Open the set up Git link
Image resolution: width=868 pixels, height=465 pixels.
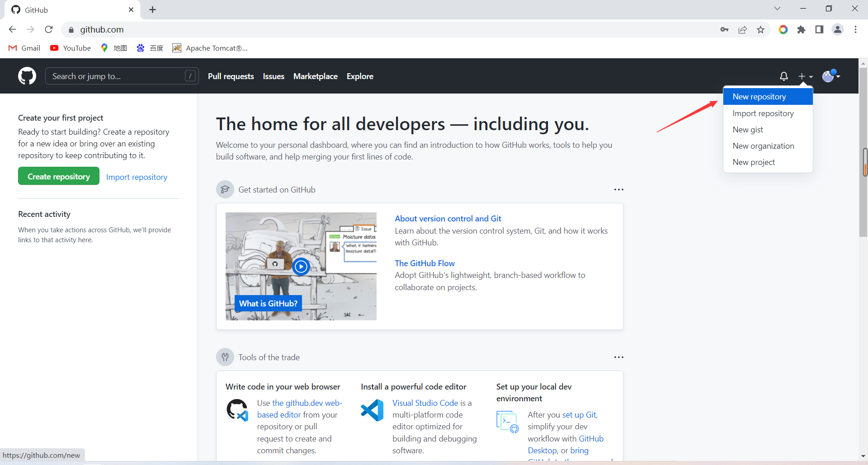579,415
